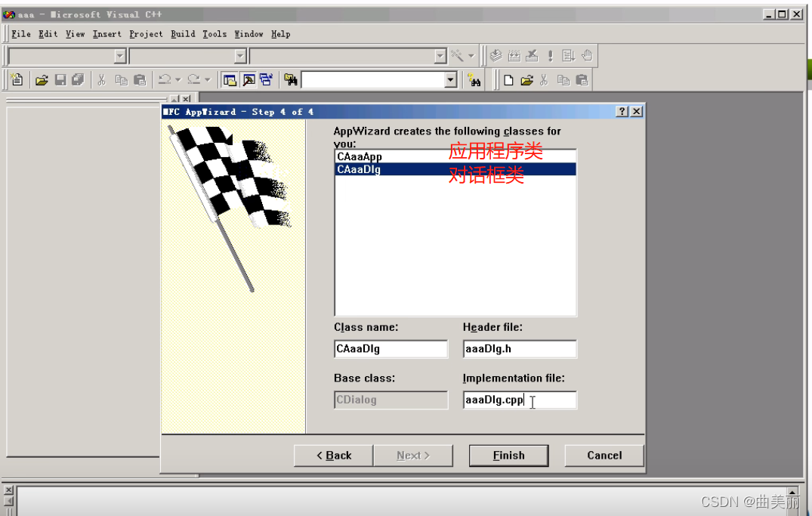812x516 pixels.
Task: Click the Redo arrow icon
Action: point(193,80)
